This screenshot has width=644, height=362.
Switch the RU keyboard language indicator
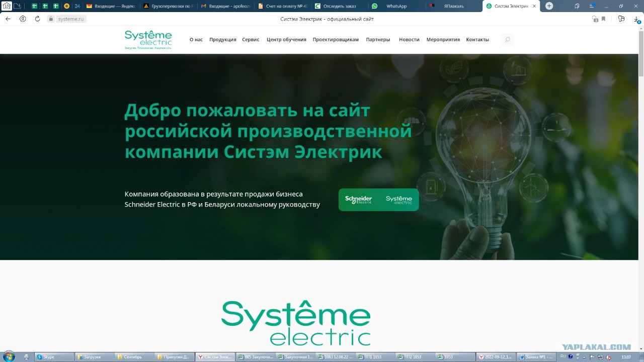[563, 356]
